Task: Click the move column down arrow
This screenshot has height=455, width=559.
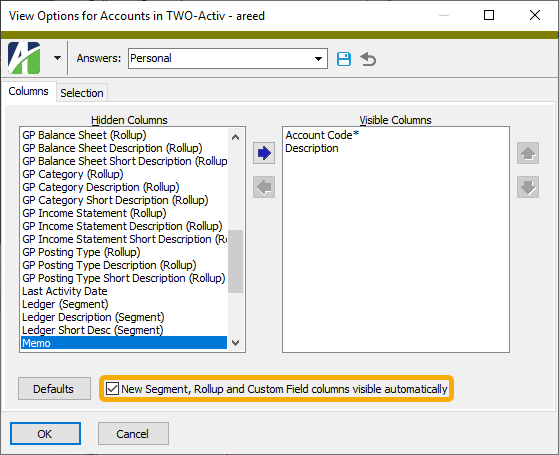Action: click(x=528, y=187)
